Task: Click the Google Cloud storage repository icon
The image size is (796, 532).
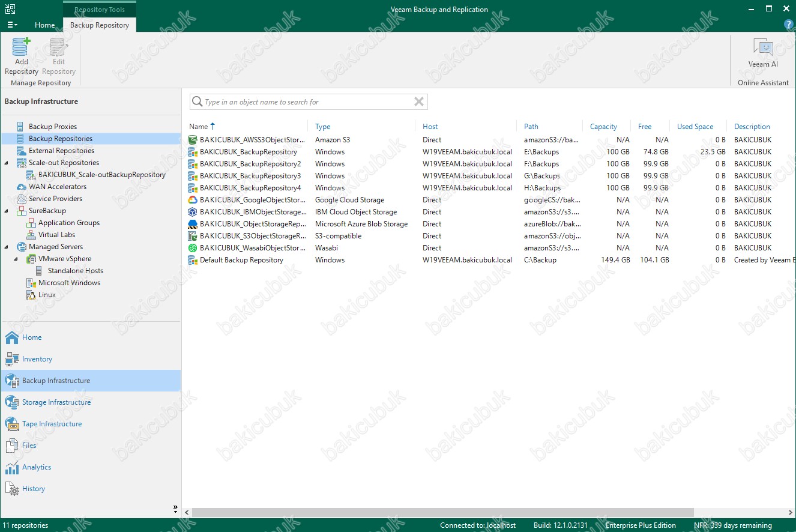Action: (x=193, y=200)
